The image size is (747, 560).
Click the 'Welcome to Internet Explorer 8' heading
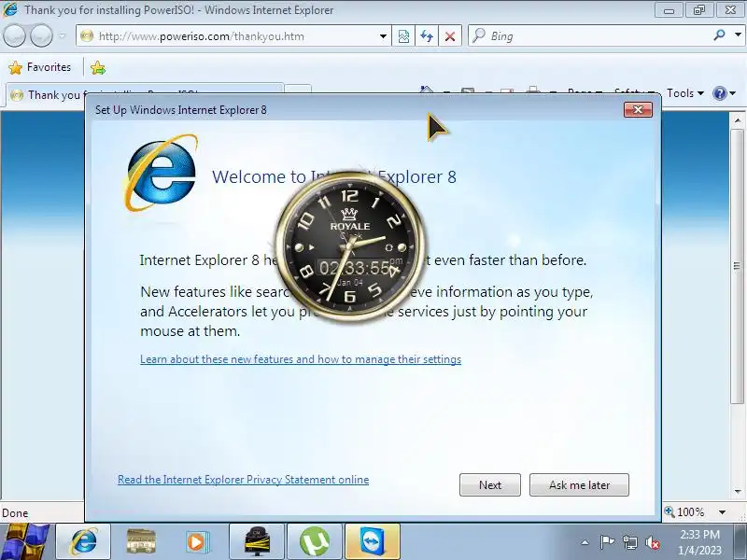tap(334, 177)
